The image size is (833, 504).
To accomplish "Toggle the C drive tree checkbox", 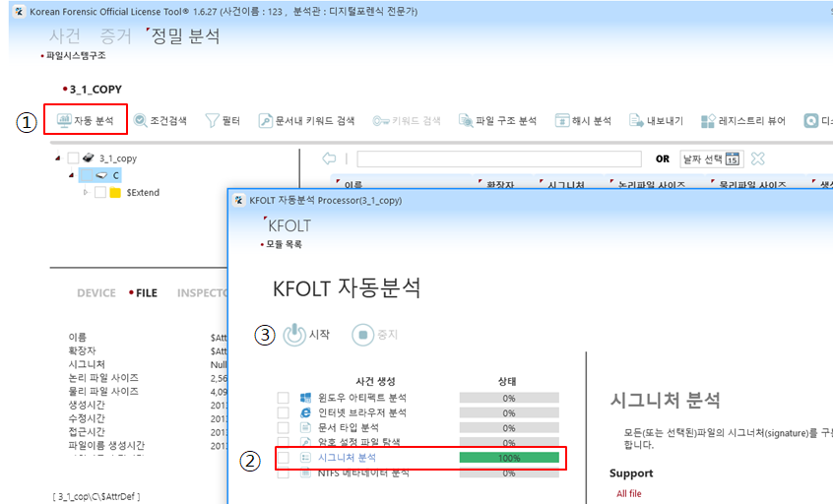I will click(86, 175).
